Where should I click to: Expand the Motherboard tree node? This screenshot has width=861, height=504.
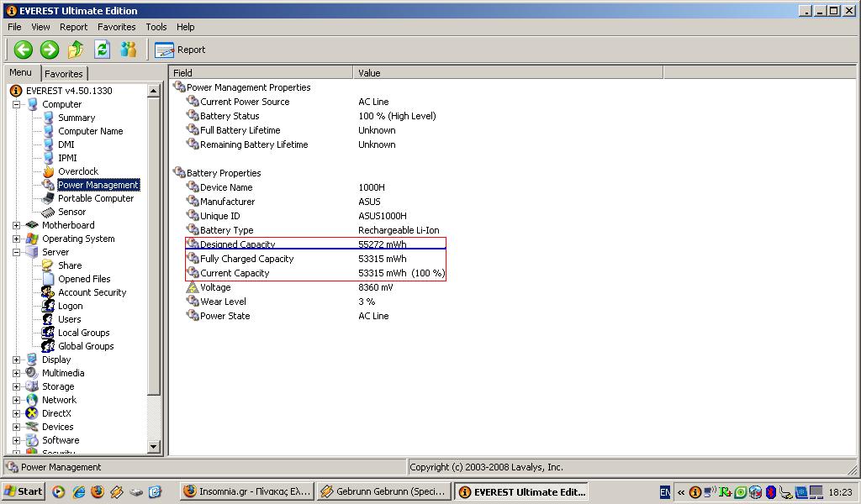tap(17, 225)
